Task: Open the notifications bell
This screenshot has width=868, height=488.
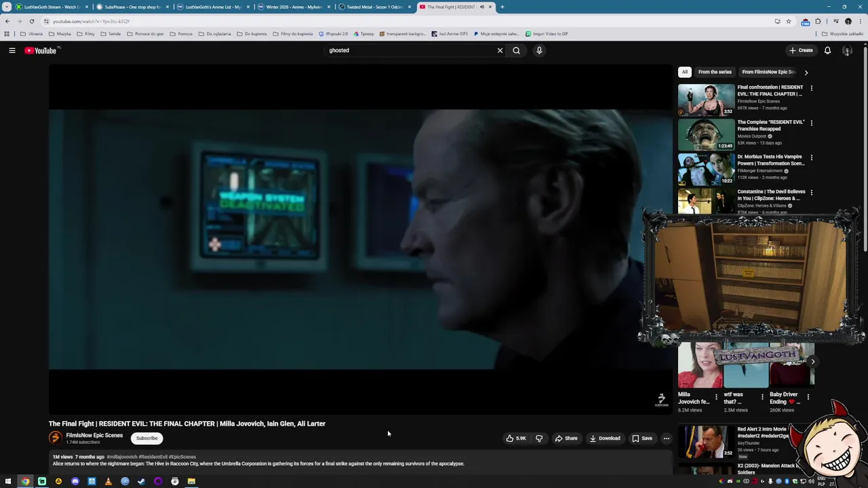Action: click(x=827, y=50)
